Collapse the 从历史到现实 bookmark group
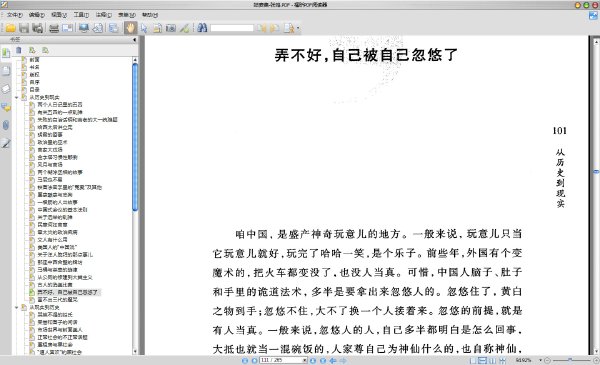This screenshot has height=365, width=600. point(16,97)
